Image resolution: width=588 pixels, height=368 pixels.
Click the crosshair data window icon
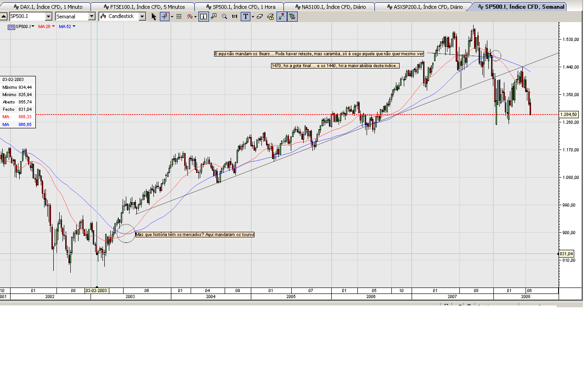click(214, 16)
